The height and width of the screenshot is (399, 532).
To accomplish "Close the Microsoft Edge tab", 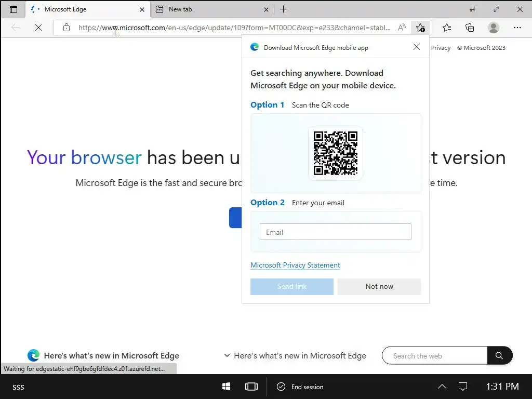I will click(142, 9).
